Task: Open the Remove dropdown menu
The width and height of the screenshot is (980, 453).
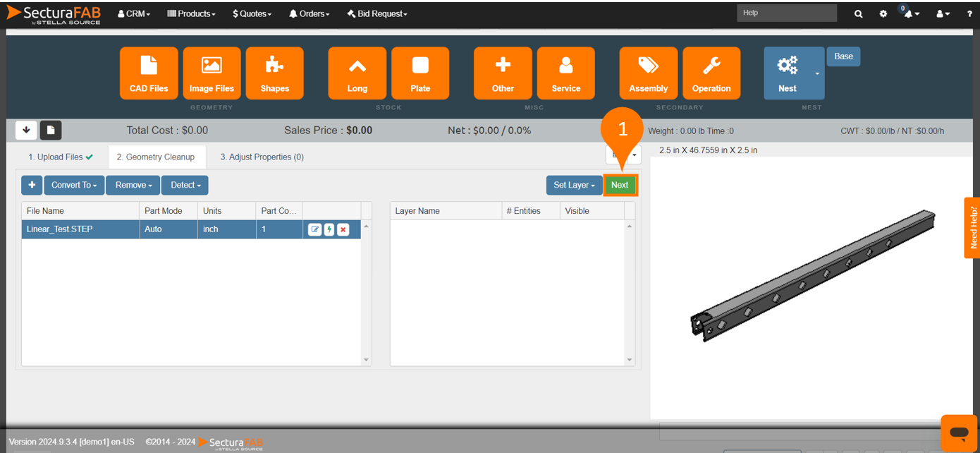Action: [x=133, y=185]
